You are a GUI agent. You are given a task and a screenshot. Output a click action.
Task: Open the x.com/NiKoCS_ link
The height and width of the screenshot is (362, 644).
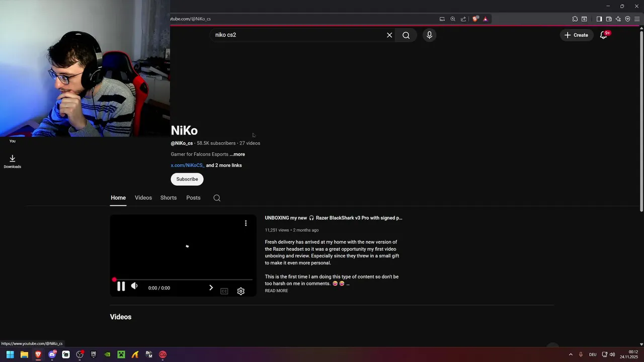pos(187,165)
